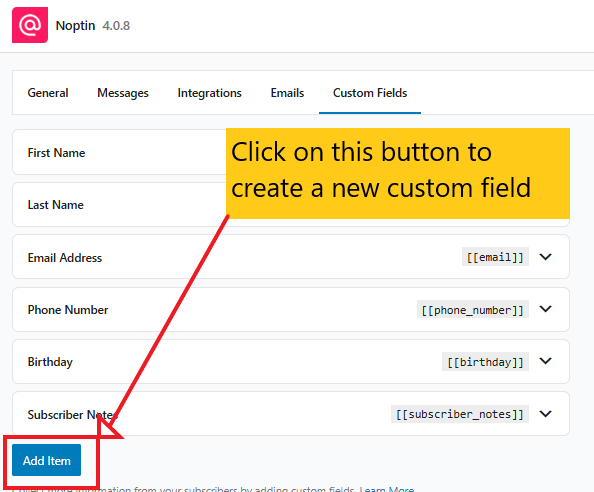
Task: Click the [[email]] merge tag
Action: tap(495, 257)
